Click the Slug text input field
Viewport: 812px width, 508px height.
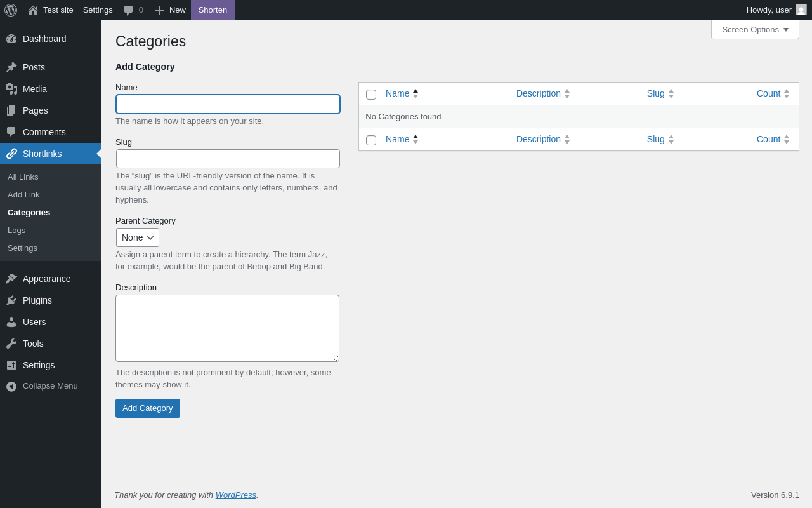click(228, 159)
